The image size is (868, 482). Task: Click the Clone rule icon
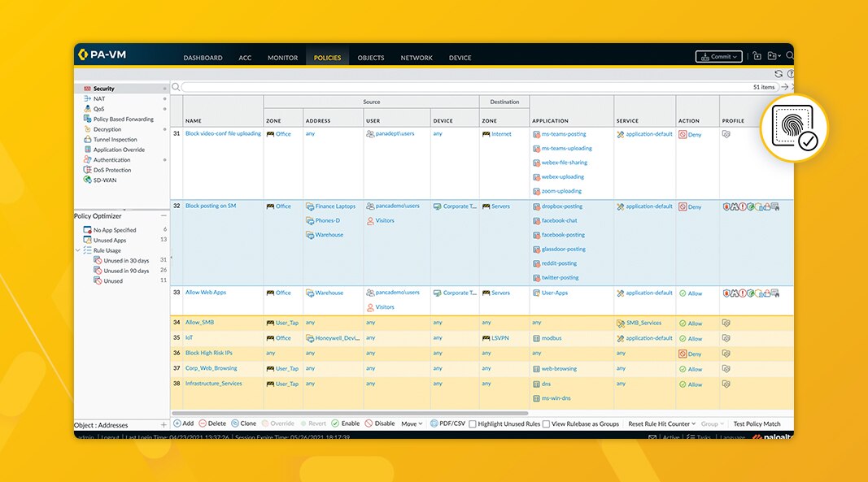pyautogui.click(x=235, y=423)
